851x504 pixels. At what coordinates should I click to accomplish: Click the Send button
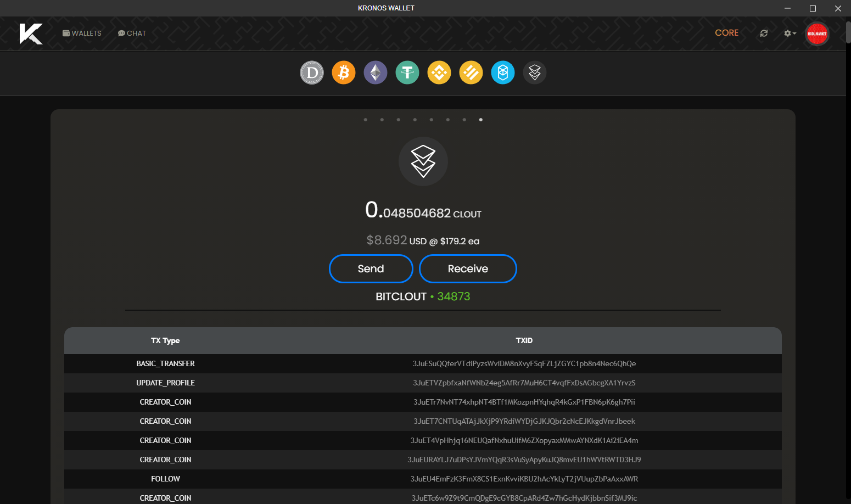(x=371, y=268)
